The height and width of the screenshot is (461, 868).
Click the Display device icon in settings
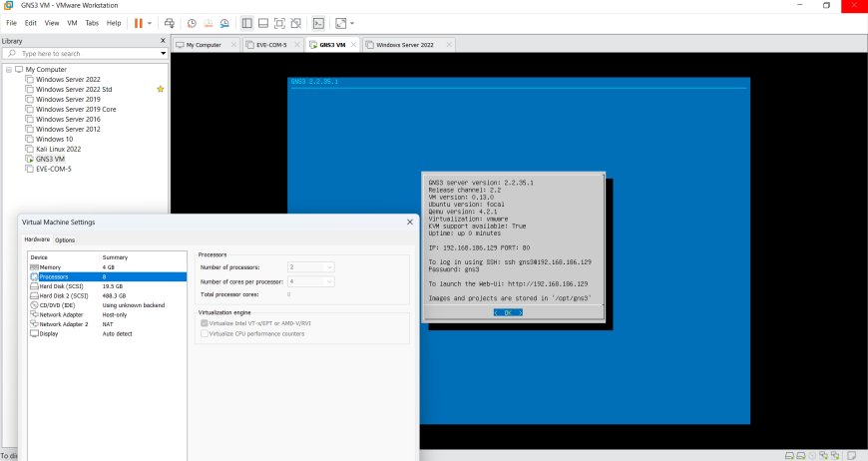coord(34,333)
